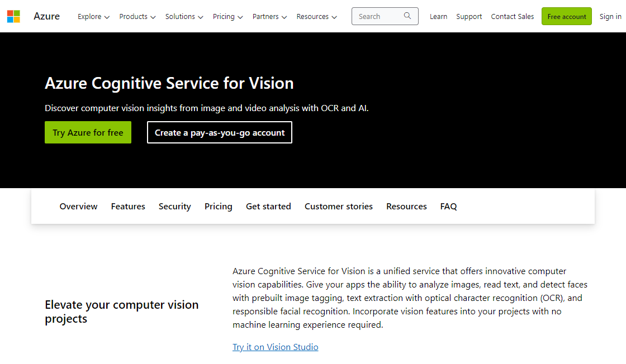Open the Partners dropdown menu
This screenshot has width=626, height=364.
[269, 17]
